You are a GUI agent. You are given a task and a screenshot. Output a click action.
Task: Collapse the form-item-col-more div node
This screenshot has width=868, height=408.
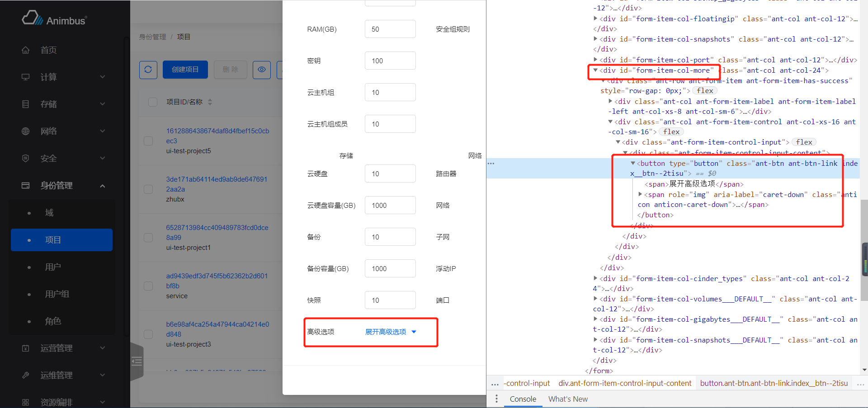point(595,70)
